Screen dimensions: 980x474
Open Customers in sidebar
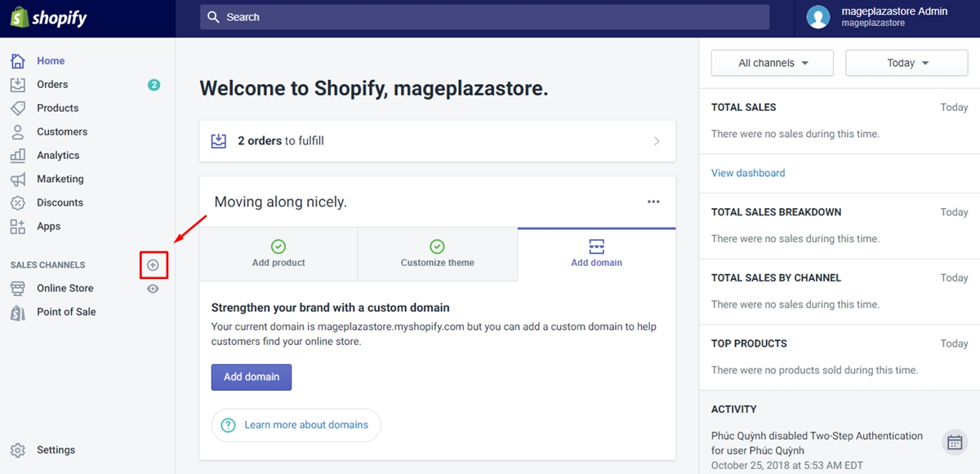click(62, 131)
